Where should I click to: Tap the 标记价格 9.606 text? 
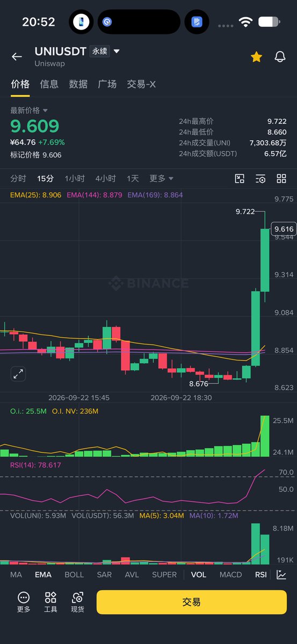click(x=36, y=155)
